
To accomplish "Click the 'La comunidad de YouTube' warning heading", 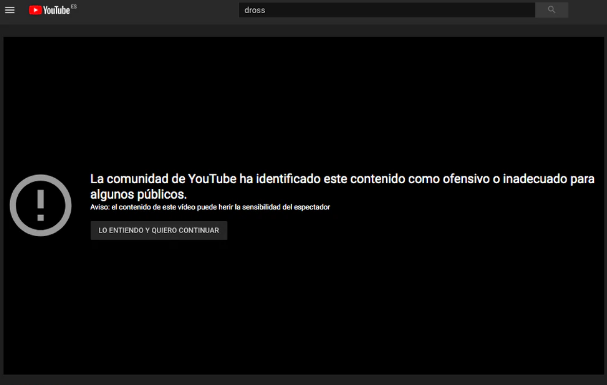I will (x=342, y=187).
